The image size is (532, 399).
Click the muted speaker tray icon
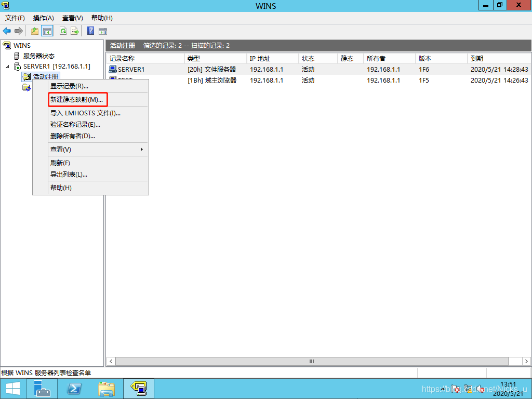click(480, 389)
